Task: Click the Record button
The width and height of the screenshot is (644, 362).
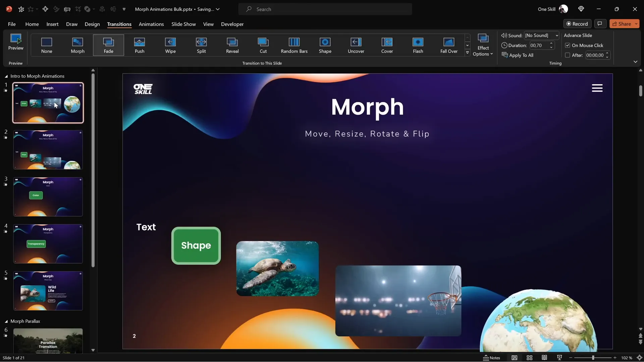Action: coord(577,24)
